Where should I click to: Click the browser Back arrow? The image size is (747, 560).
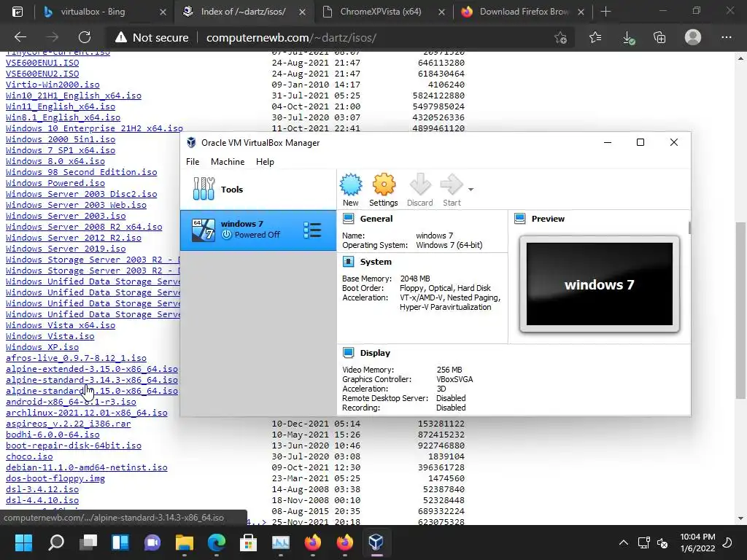pos(20,37)
